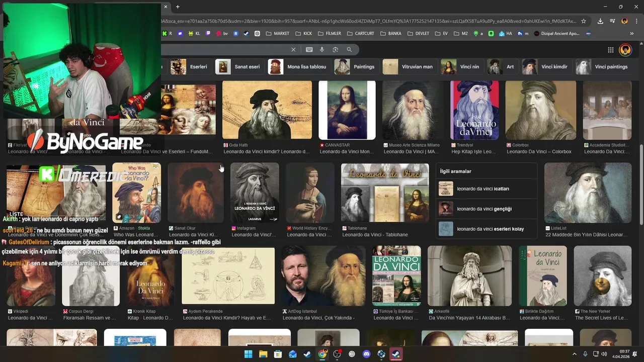
Task: Show hidden system tray icons
Action: point(575,354)
